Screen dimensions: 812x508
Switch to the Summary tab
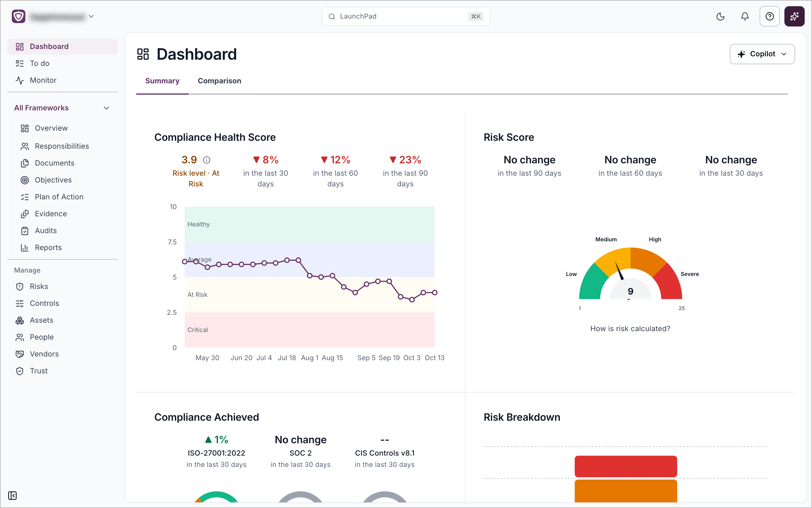162,81
